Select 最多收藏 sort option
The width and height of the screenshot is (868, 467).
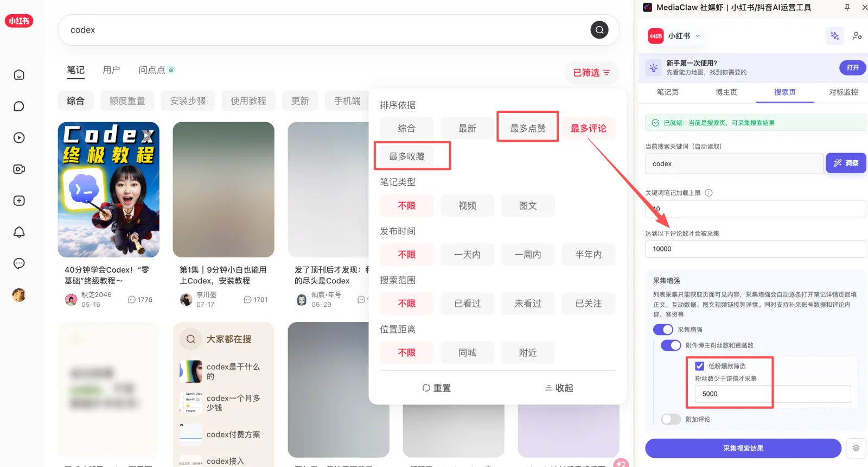pos(407,156)
